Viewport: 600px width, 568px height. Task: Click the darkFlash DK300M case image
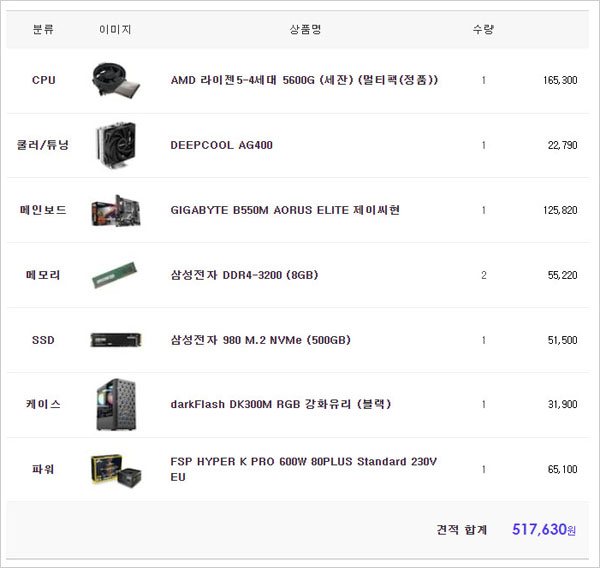[116, 405]
